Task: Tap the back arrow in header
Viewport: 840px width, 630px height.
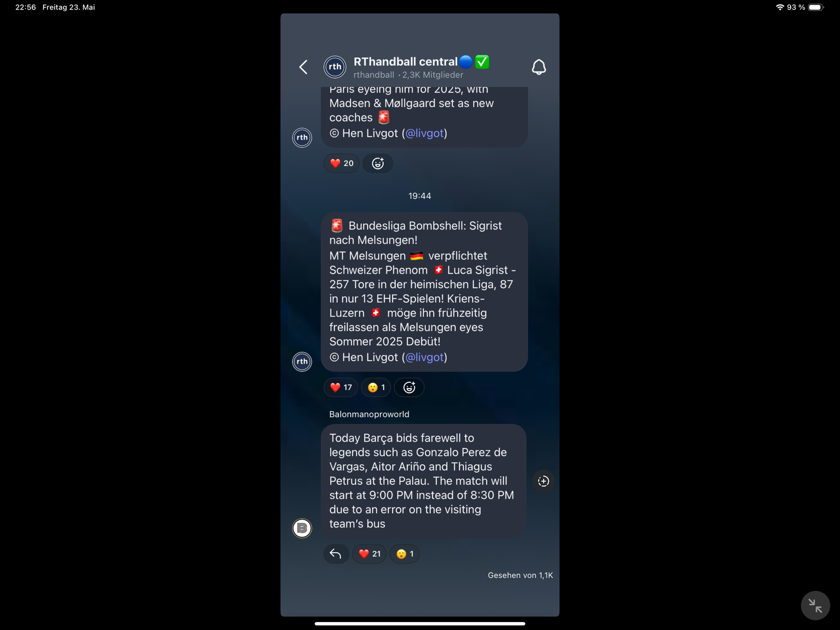Action: 303,67
